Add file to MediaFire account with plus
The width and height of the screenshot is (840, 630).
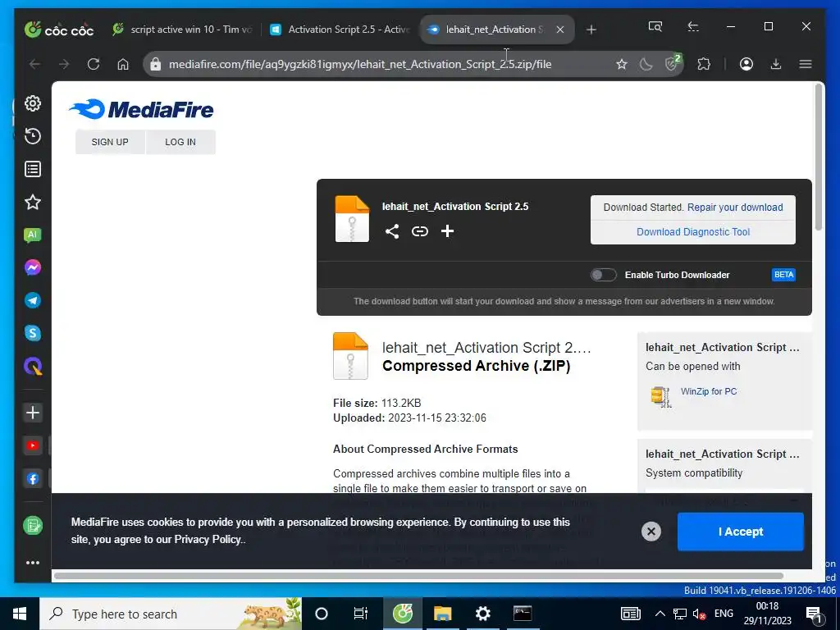click(x=447, y=231)
